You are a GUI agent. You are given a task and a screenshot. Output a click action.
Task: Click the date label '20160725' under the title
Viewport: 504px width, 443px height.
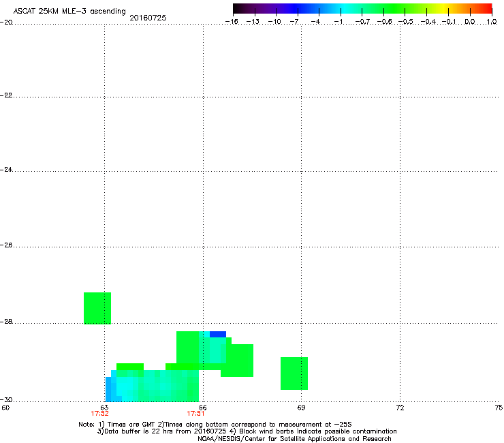point(148,18)
